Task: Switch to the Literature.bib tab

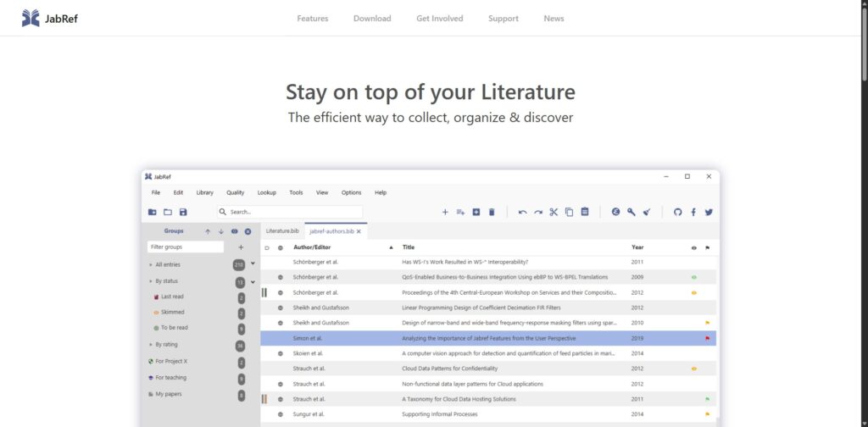Action: click(282, 230)
